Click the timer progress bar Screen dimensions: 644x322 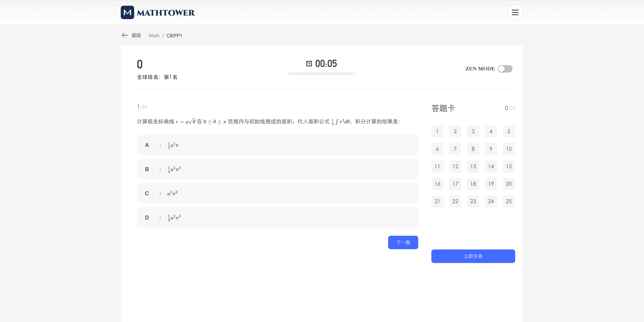point(321,74)
